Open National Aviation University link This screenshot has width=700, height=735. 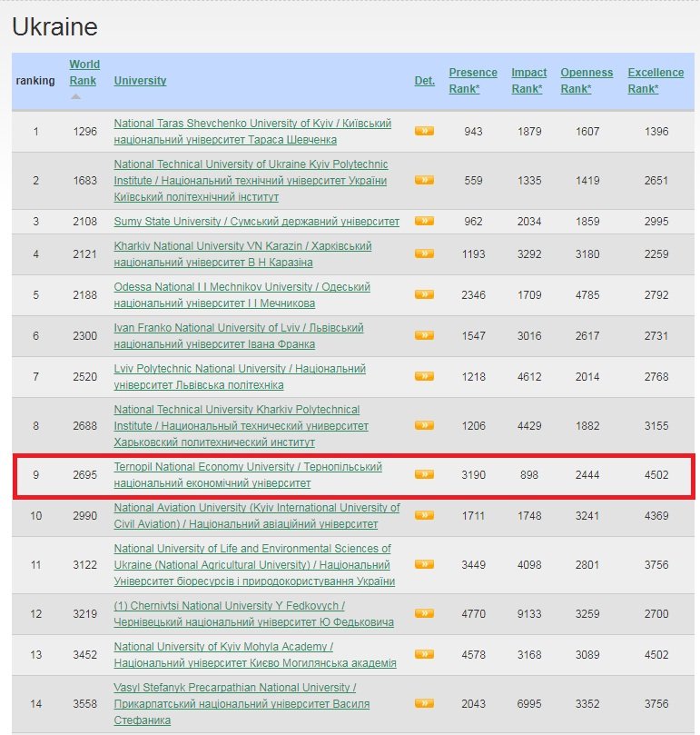click(x=257, y=516)
